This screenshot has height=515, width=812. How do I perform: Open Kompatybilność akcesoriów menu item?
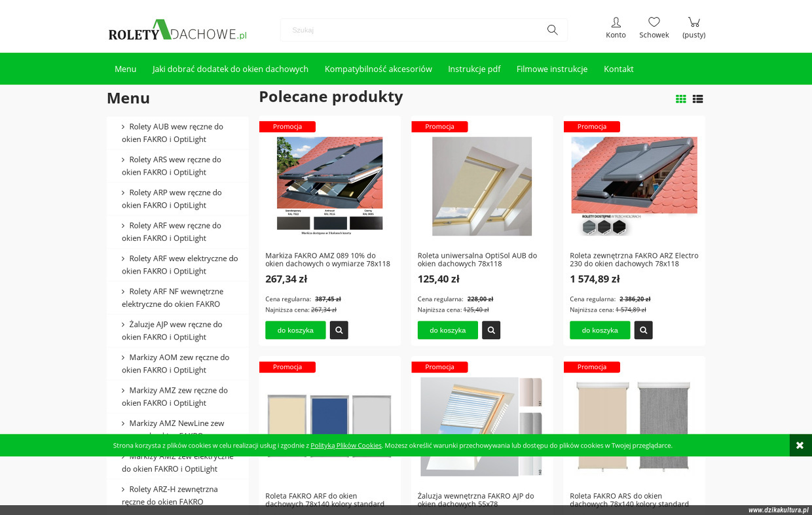click(378, 69)
